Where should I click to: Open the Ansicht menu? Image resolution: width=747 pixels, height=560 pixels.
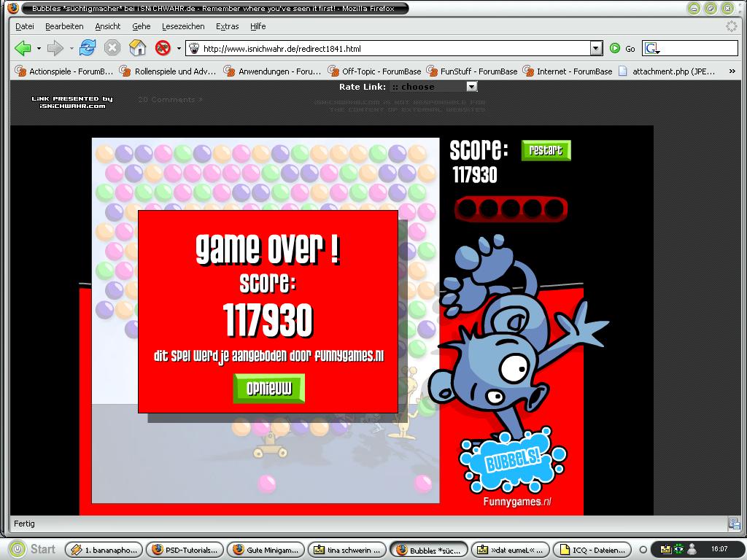(x=108, y=26)
